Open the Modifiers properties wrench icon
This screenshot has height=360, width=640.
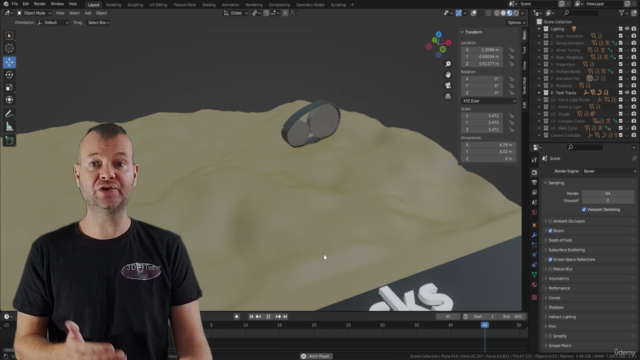point(534,235)
